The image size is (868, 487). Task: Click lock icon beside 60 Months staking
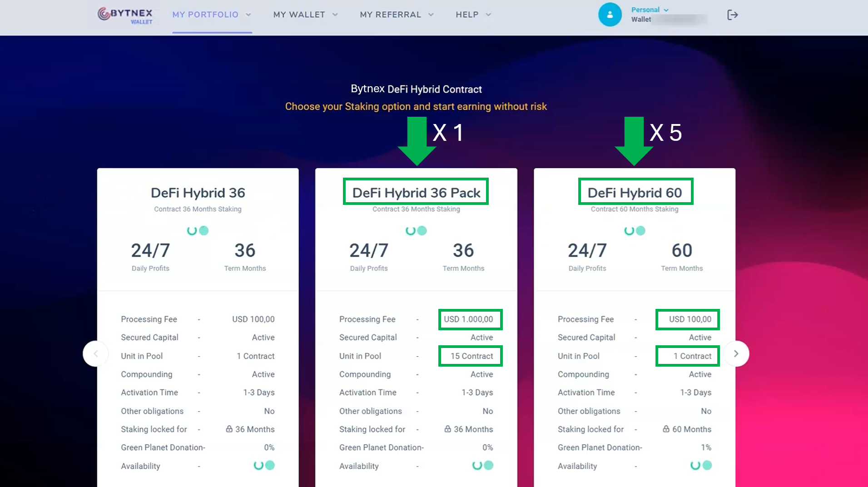[666, 429]
